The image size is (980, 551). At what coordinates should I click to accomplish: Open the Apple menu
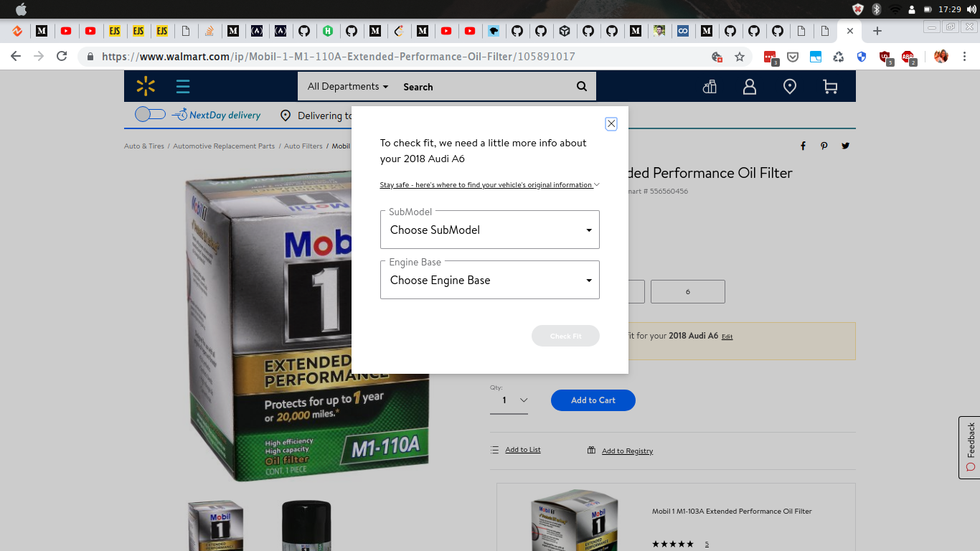(21, 9)
